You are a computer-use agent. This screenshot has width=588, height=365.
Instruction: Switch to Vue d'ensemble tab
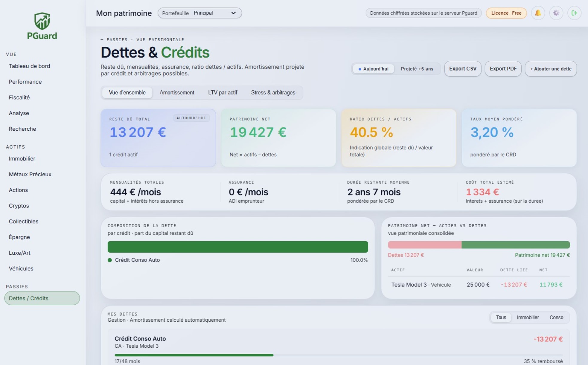tap(127, 93)
